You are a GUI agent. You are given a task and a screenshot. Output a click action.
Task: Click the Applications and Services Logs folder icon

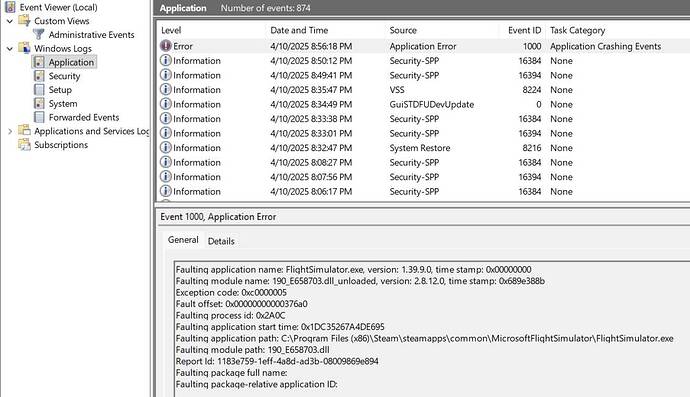(x=24, y=131)
